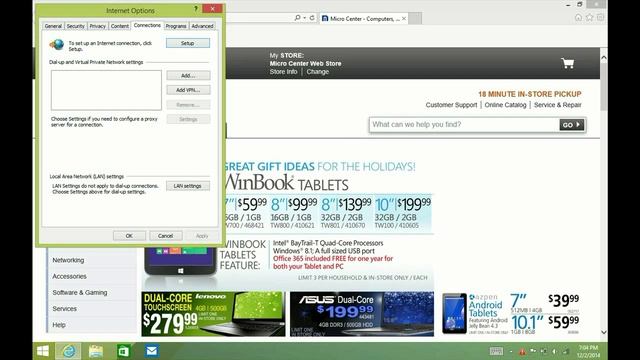Open Service & Repair link
Image resolution: width=640 pixels, height=360 pixels.
pyautogui.click(x=558, y=105)
